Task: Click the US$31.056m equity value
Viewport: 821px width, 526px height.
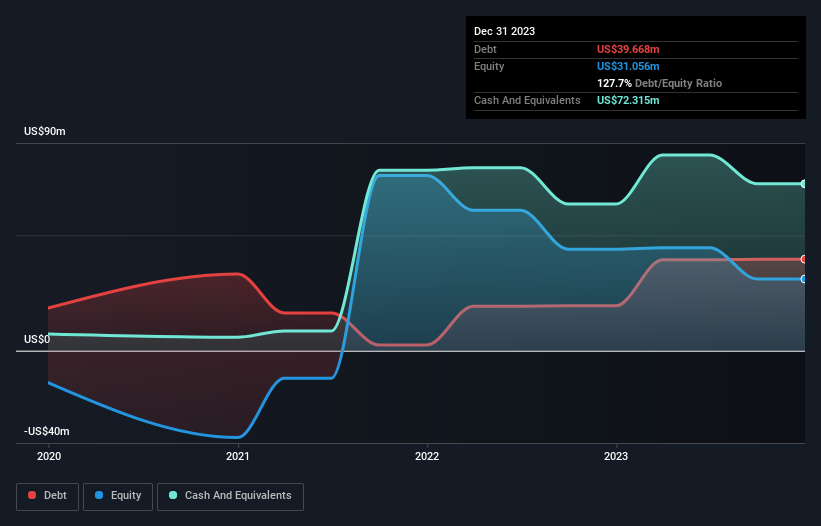Action: coord(628,66)
